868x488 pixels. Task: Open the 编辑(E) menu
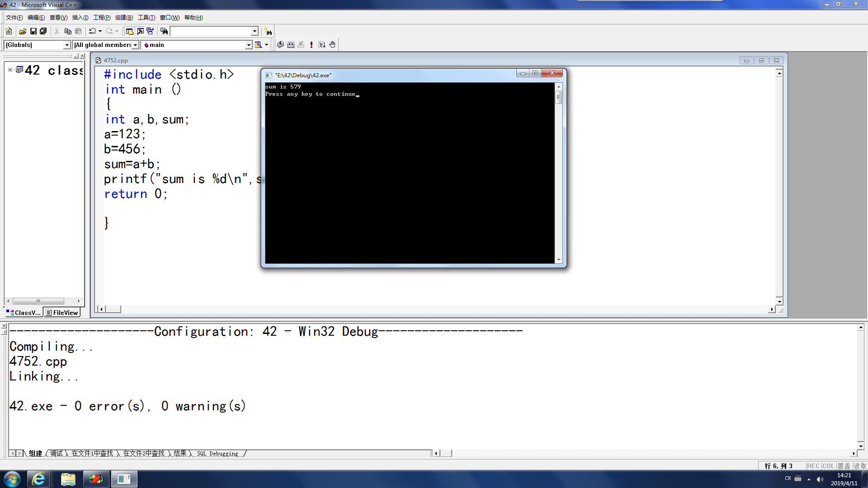pos(36,18)
